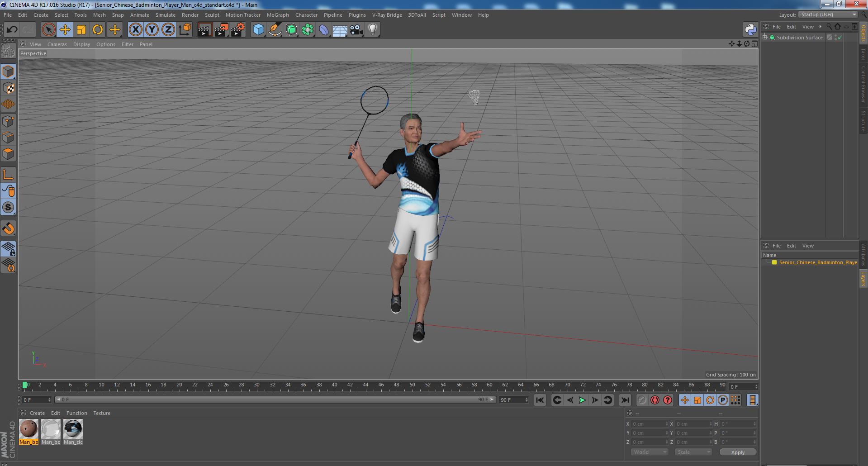Select the Live Selection tool
Viewport: 868px width, 466px height.
coord(48,30)
